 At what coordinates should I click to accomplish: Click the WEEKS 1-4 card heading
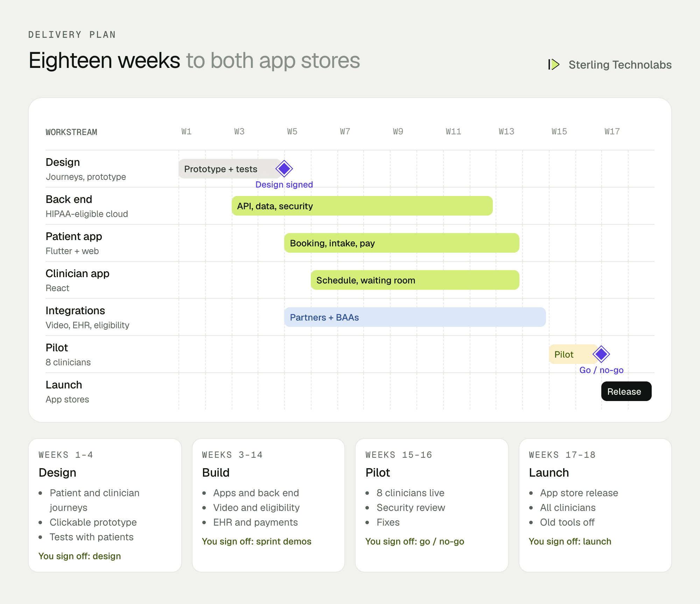pos(66,455)
